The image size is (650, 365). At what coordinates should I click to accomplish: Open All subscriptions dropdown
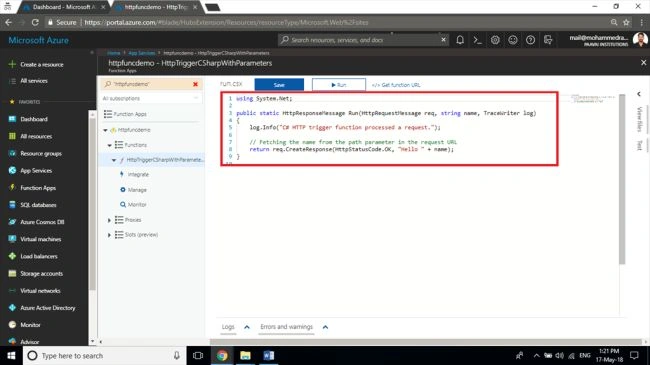151,98
